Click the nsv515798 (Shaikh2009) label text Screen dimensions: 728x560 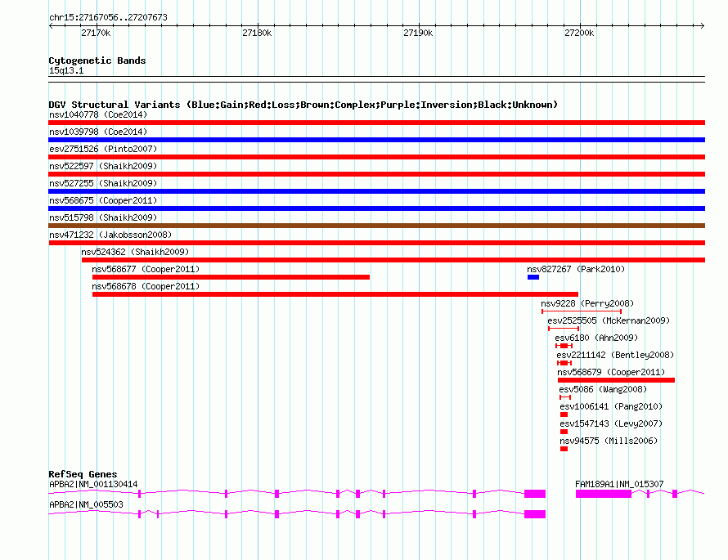coord(103,217)
